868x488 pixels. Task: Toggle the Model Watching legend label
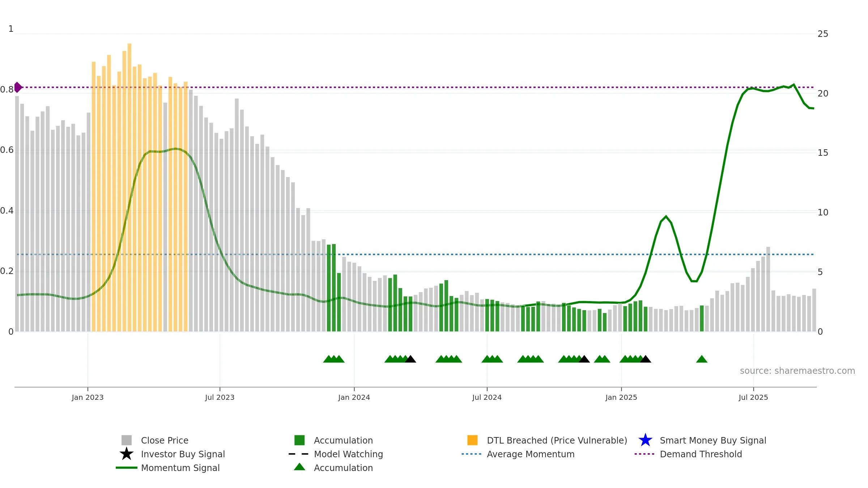(348, 454)
